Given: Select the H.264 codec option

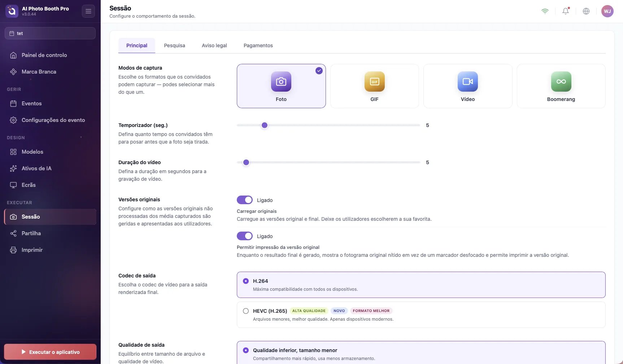Looking at the screenshot, I should (421, 285).
